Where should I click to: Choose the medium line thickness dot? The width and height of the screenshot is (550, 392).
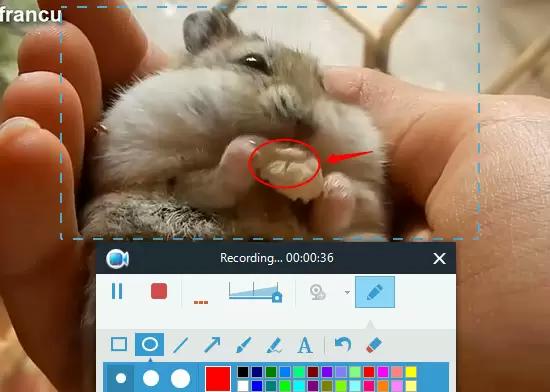pyautogui.click(x=151, y=378)
